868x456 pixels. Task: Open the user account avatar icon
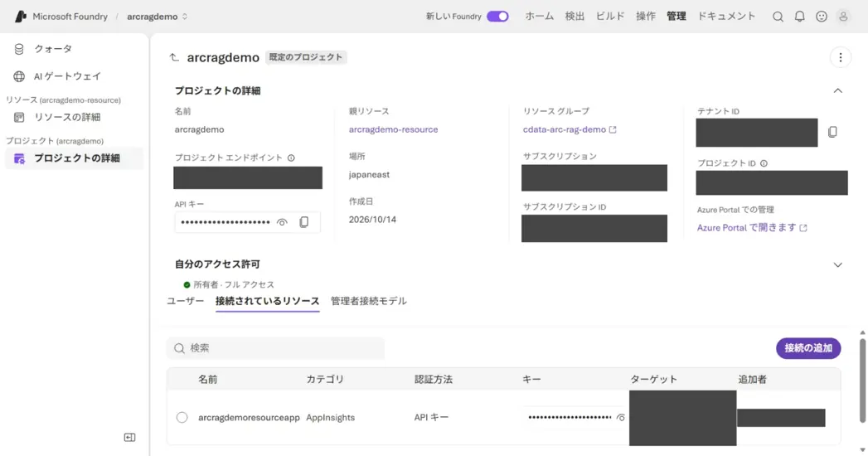(x=843, y=17)
